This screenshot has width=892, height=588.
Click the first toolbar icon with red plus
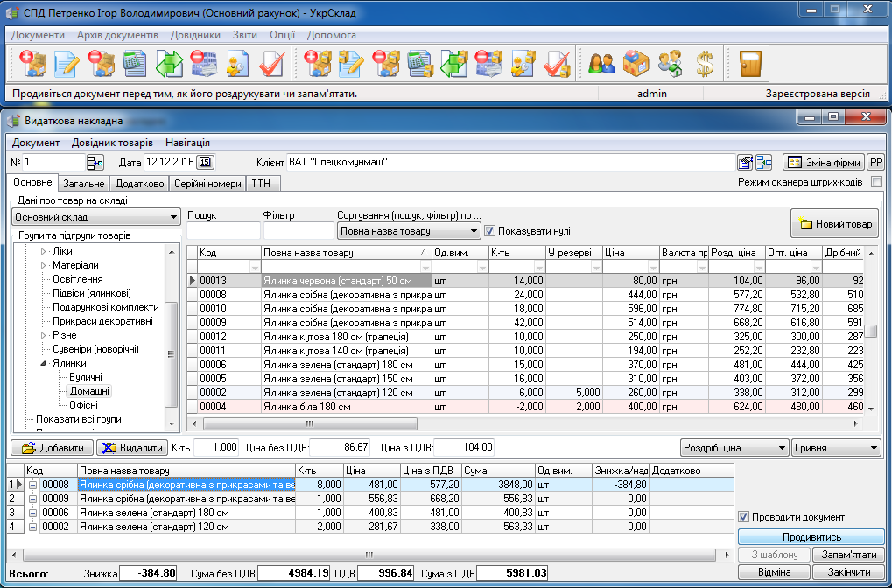pos(33,64)
